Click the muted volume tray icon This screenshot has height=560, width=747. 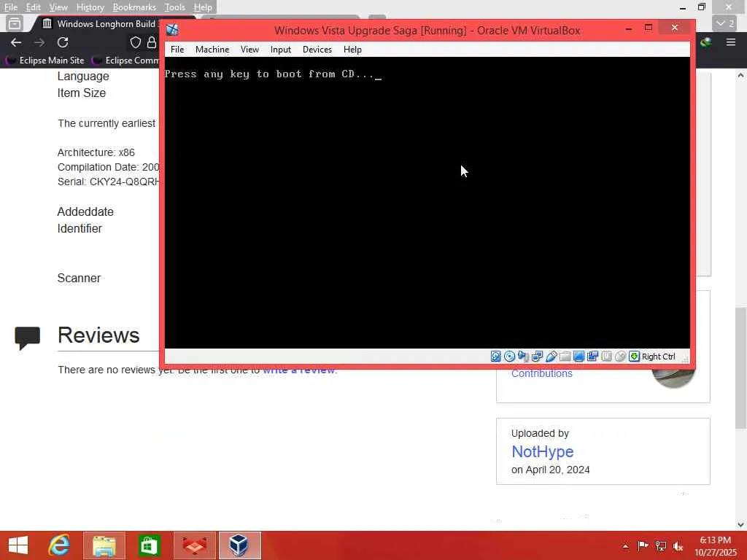pos(678,545)
